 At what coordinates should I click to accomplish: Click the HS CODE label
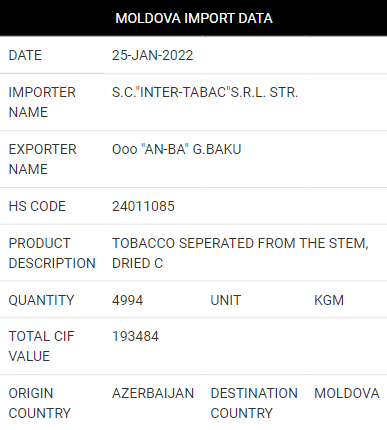pos(37,206)
